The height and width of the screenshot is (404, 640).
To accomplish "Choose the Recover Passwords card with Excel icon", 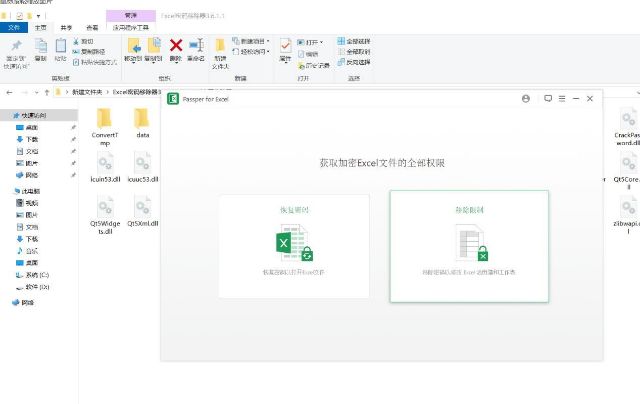I will click(x=294, y=246).
